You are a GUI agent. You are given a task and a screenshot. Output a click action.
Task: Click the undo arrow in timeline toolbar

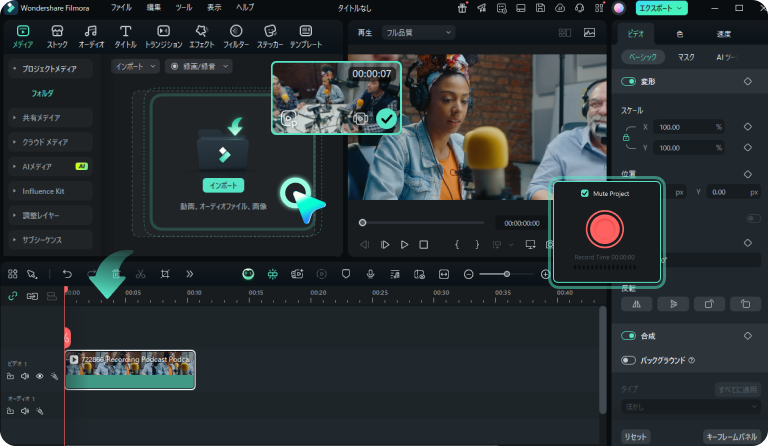[67, 274]
